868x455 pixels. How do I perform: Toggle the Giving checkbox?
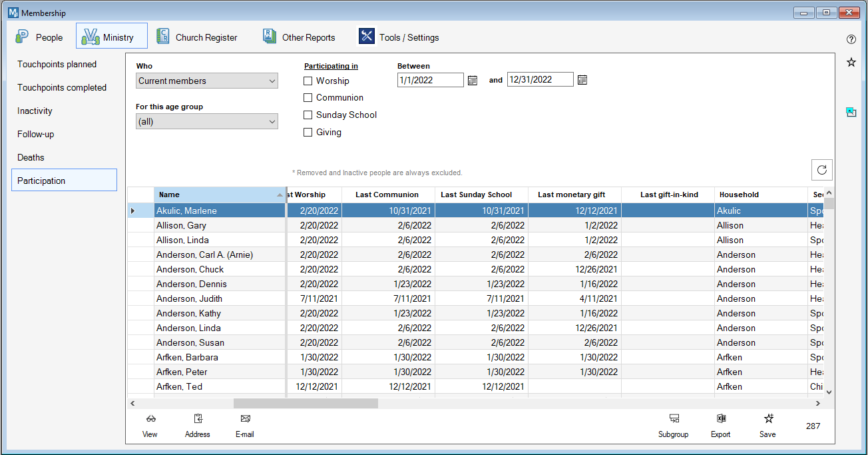(x=308, y=133)
